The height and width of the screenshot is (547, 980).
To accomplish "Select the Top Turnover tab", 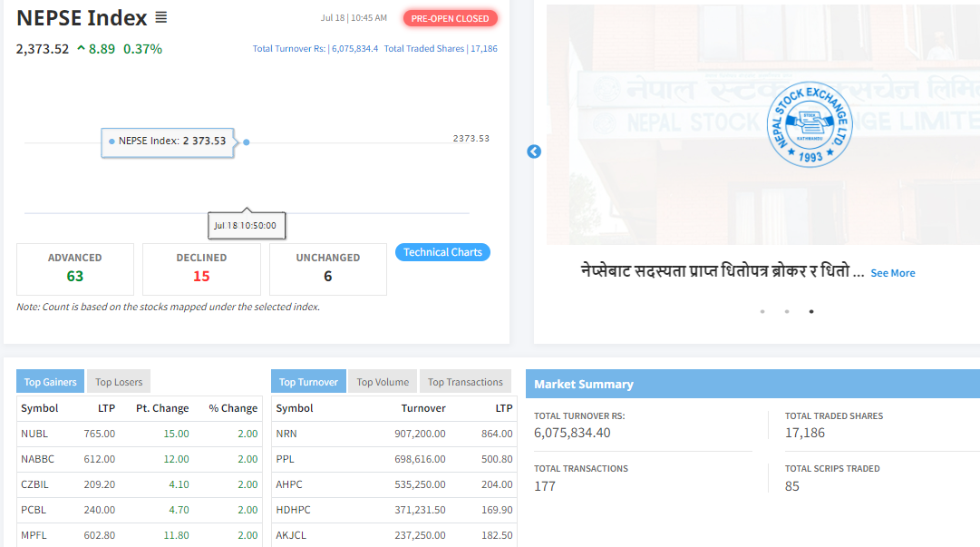I will click(x=308, y=382).
